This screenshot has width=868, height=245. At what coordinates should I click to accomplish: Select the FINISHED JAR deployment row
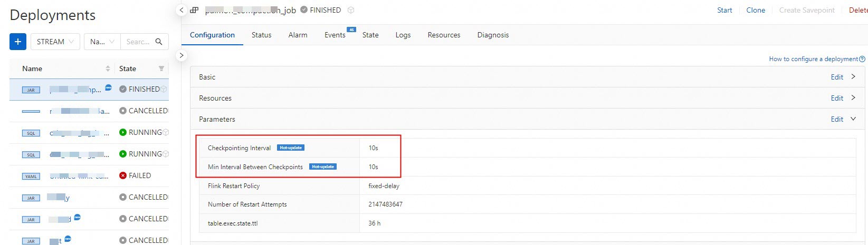[x=89, y=90]
